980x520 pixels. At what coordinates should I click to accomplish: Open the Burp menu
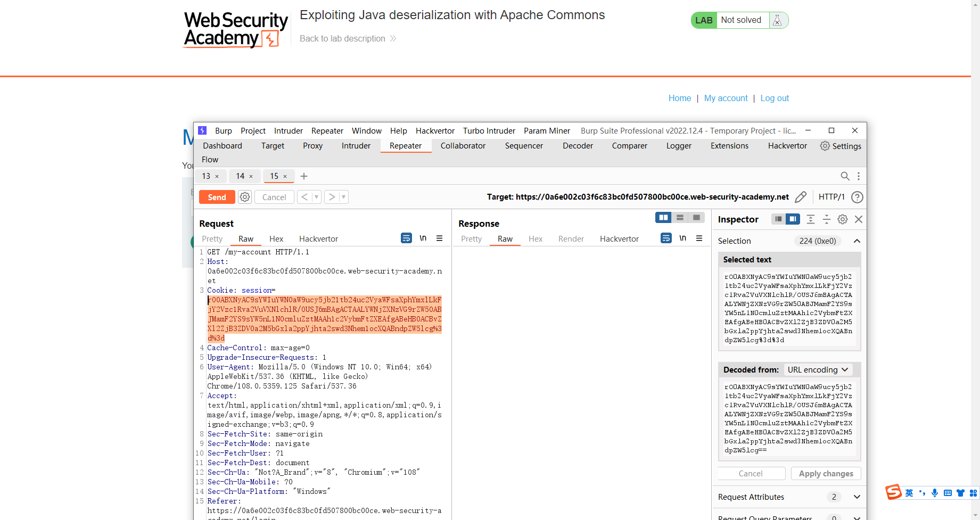pyautogui.click(x=224, y=130)
